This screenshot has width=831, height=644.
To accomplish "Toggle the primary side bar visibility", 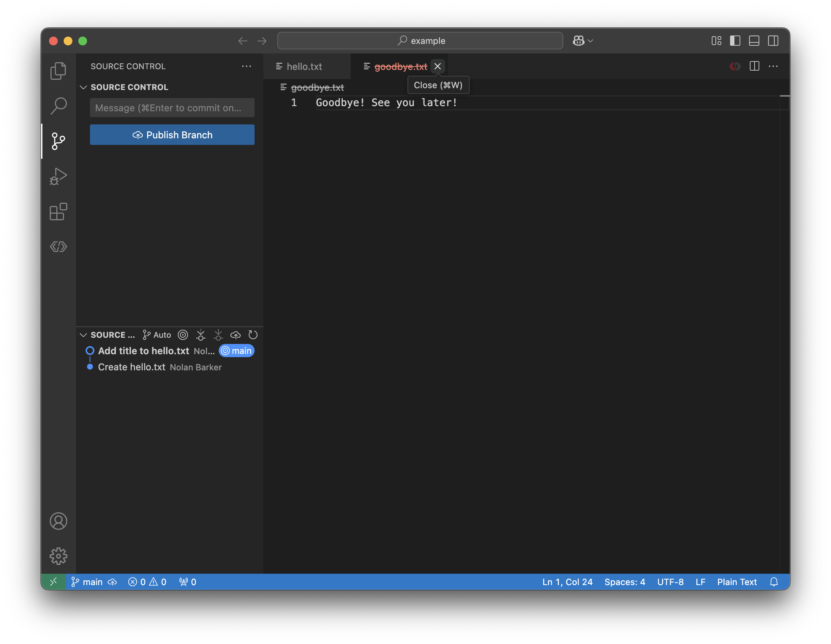I will (735, 41).
